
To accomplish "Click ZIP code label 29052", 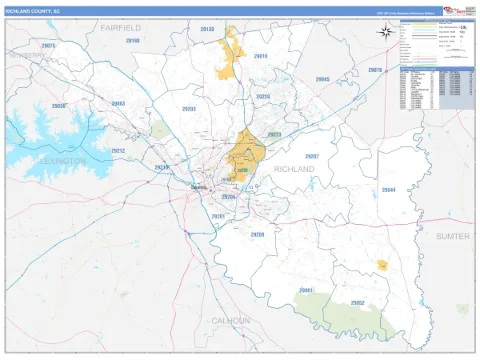I will tap(357, 303).
